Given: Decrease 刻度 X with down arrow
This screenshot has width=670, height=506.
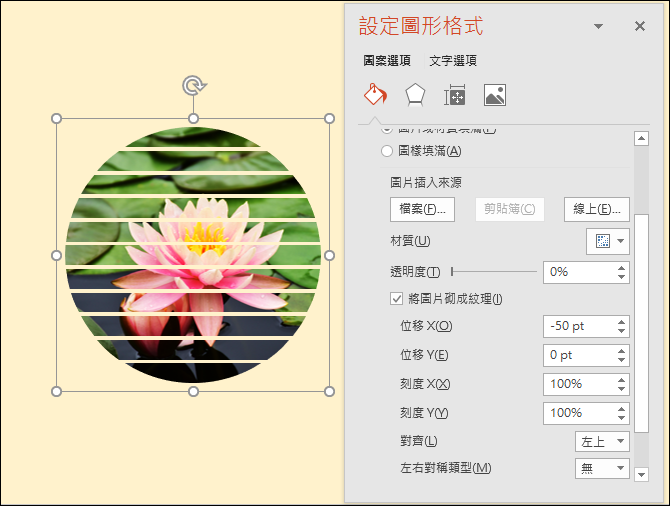Looking at the screenshot, I should 621,389.
